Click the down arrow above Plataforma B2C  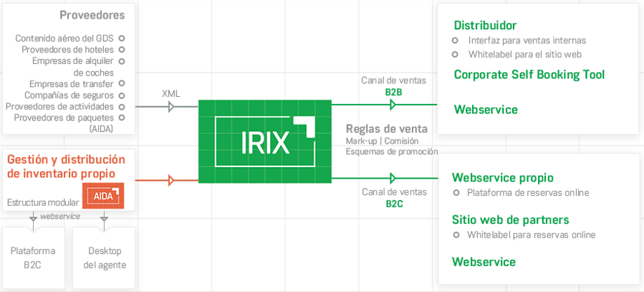tap(33, 216)
